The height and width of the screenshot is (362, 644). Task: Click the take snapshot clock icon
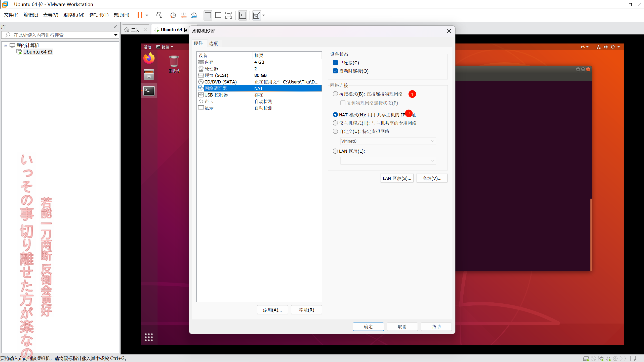coord(173,15)
